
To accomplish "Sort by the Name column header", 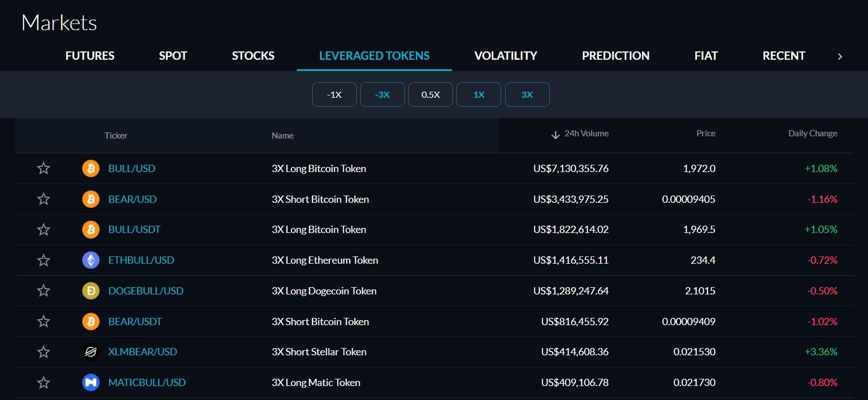I will tap(282, 135).
